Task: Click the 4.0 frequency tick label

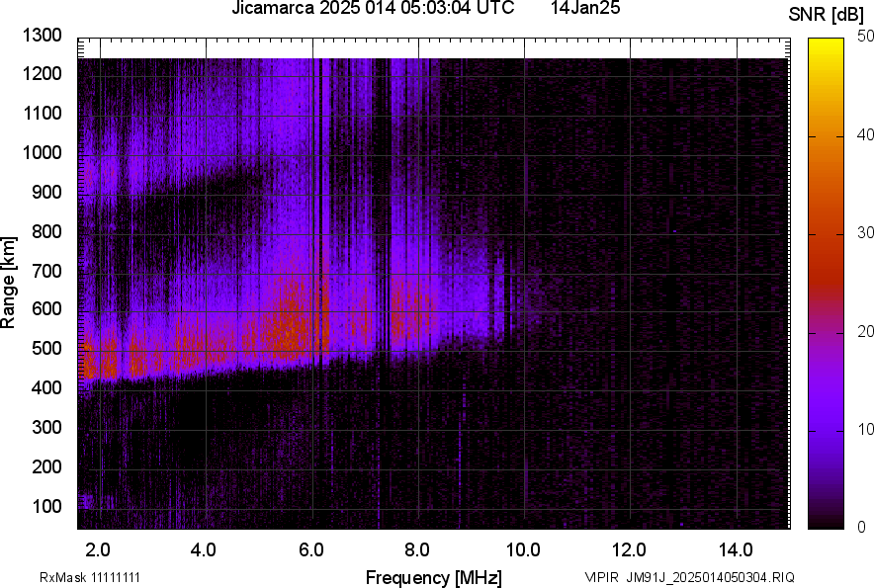Action: (x=203, y=550)
